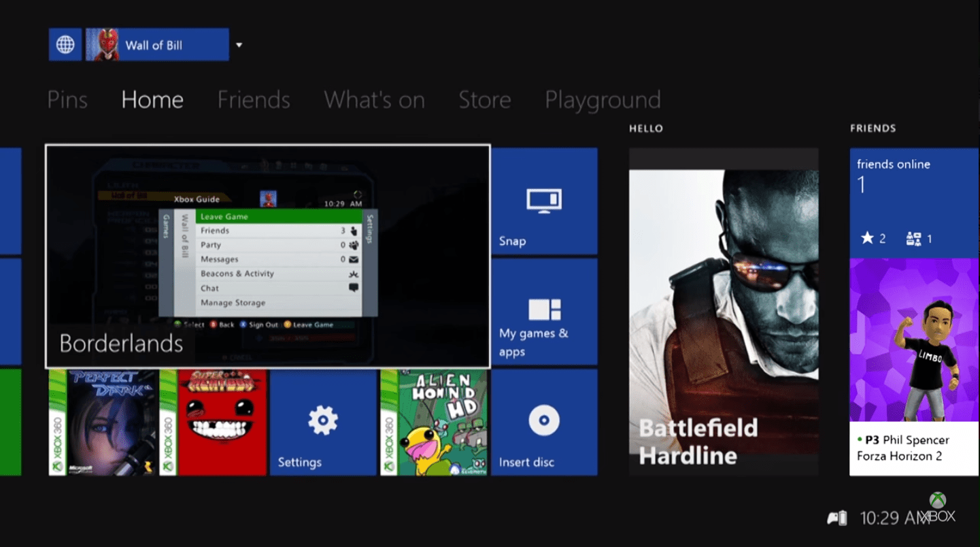This screenshot has height=547, width=980.
Task: Switch to the Store tab
Action: tap(484, 99)
